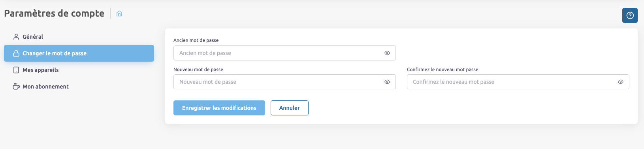Viewport: 644px width, 149px height.
Task: Focus the Nouveau mot de passe input
Action: [284, 82]
